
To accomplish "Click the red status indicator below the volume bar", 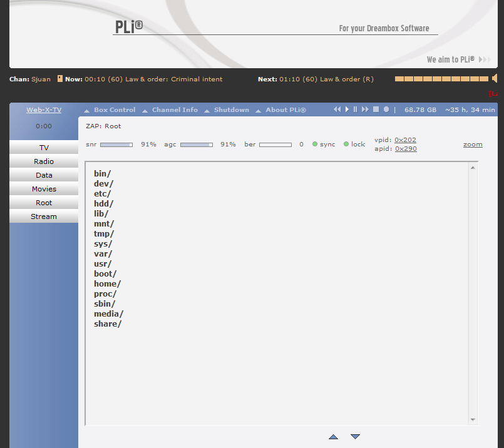I will click(494, 93).
